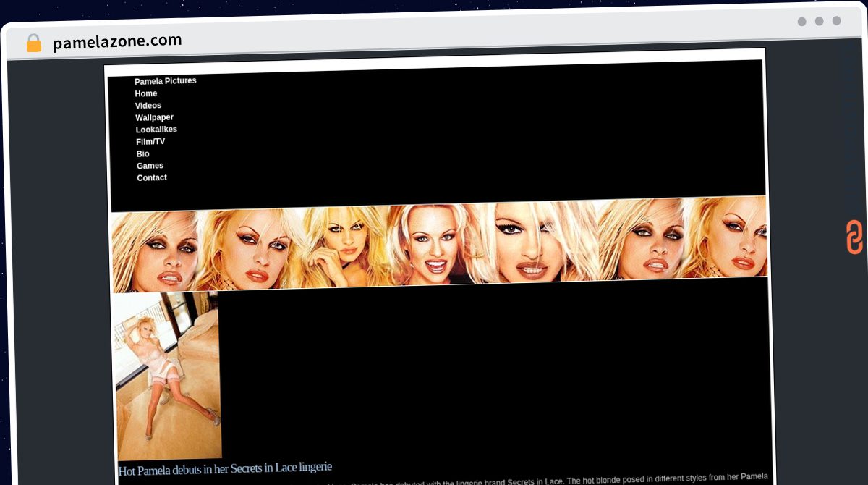Click the face collage banner image
Screen dimensions: 868x485
click(439, 244)
